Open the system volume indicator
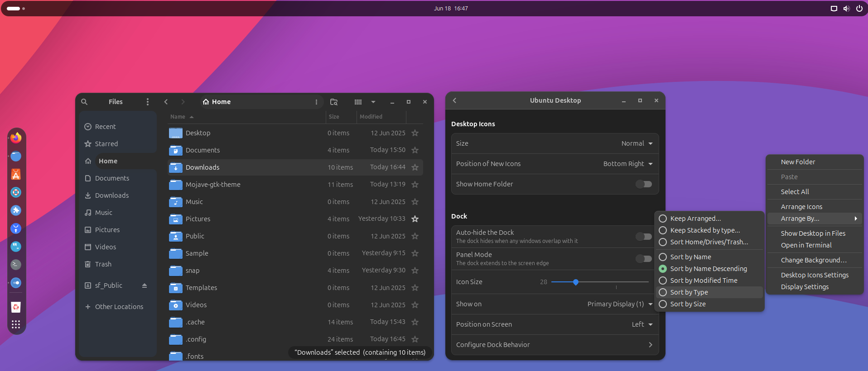The height and width of the screenshot is (371, 868). [x=846, y=9]
